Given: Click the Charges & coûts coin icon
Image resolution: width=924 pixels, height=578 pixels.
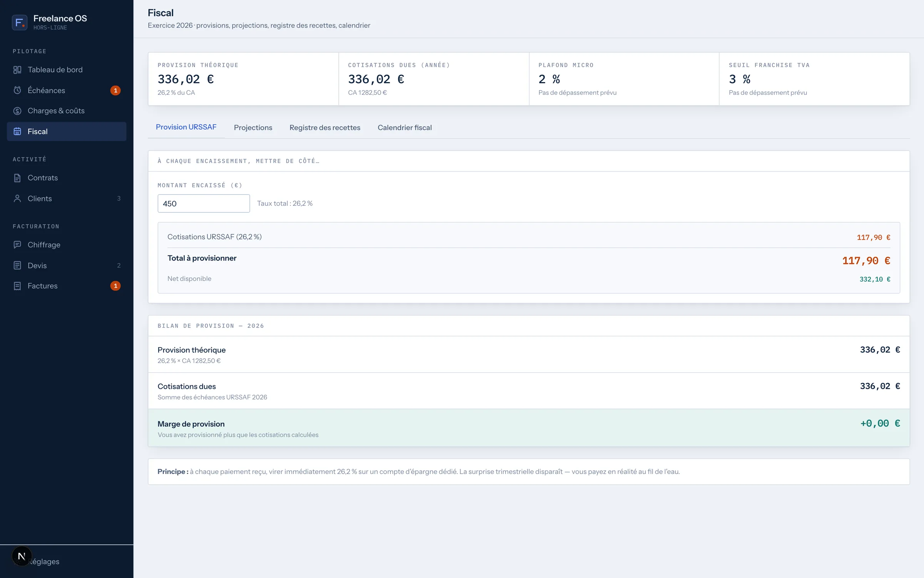Looking at the screenshot, I should 17,111.
